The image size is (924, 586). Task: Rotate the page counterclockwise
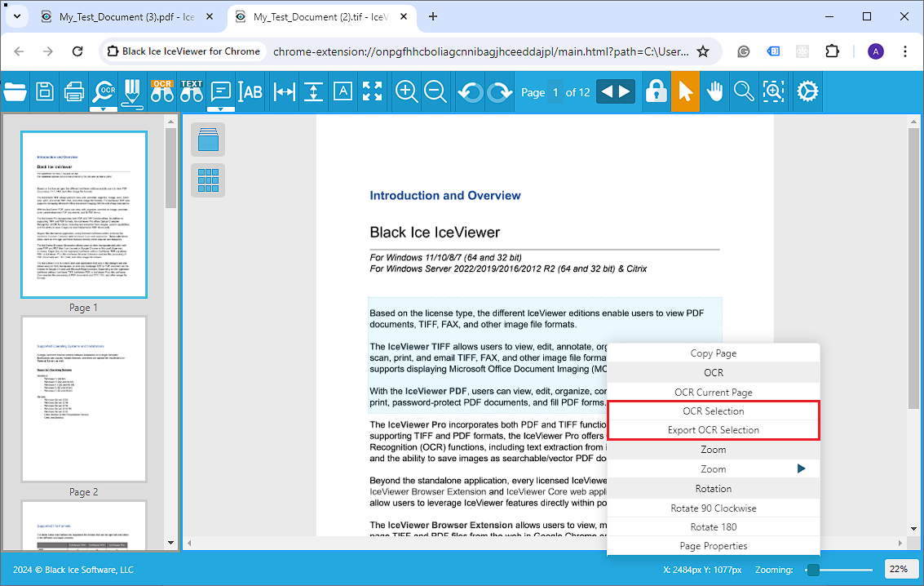tap(471, 92)
